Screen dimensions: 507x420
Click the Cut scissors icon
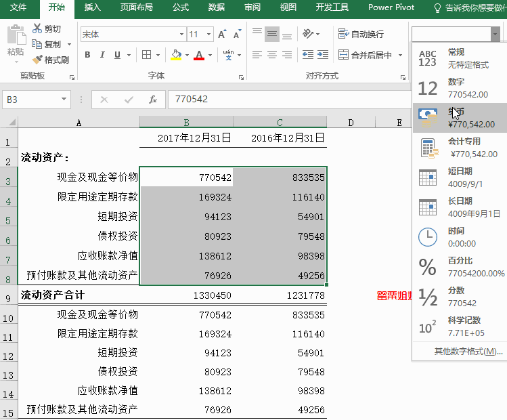click(x=37, y=28)
